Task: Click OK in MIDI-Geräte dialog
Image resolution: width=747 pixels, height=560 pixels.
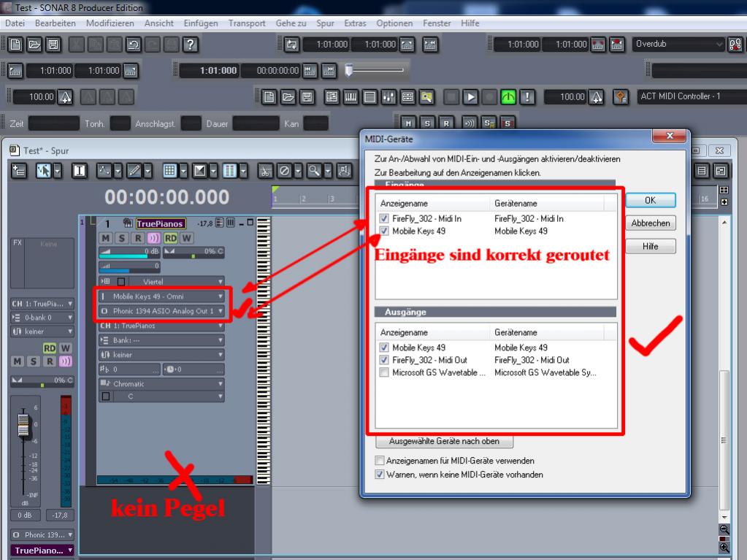Action: (x=651, y=201)
